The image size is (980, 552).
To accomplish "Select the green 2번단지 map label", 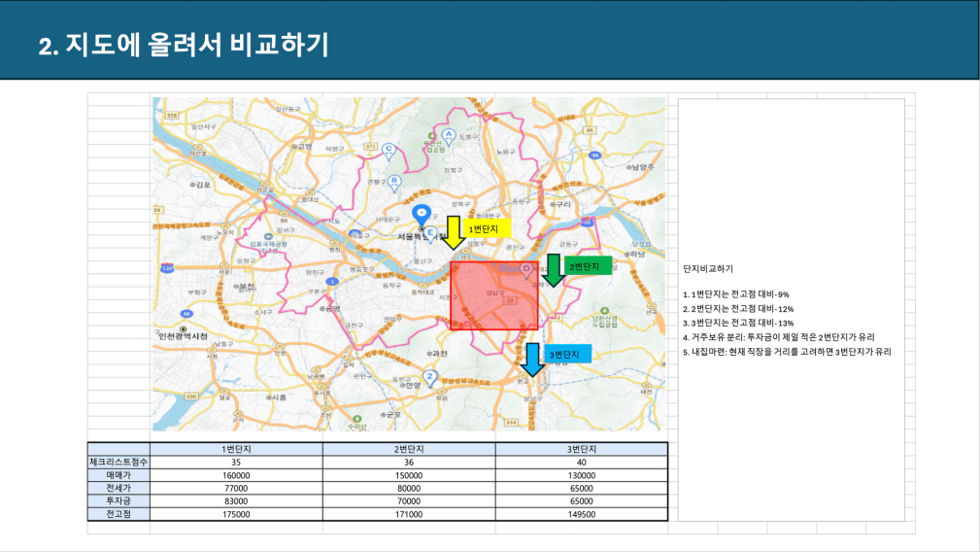I will point(588,267).
